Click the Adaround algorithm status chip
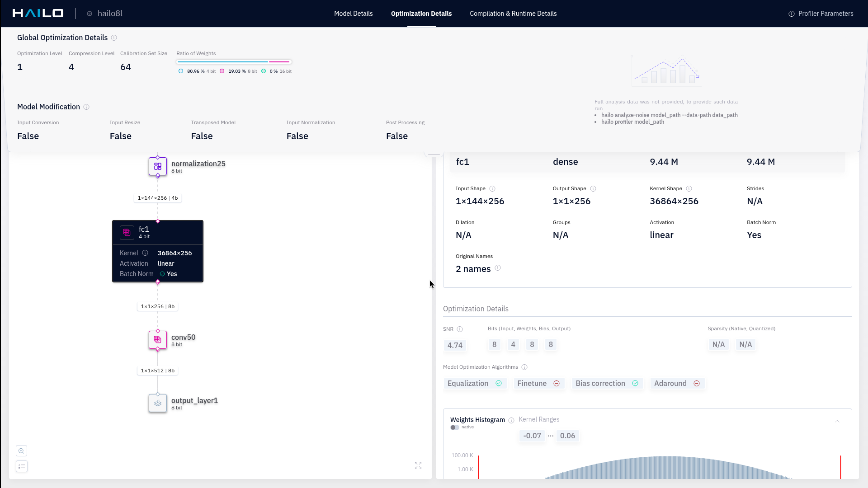 (x=677, y=383)
